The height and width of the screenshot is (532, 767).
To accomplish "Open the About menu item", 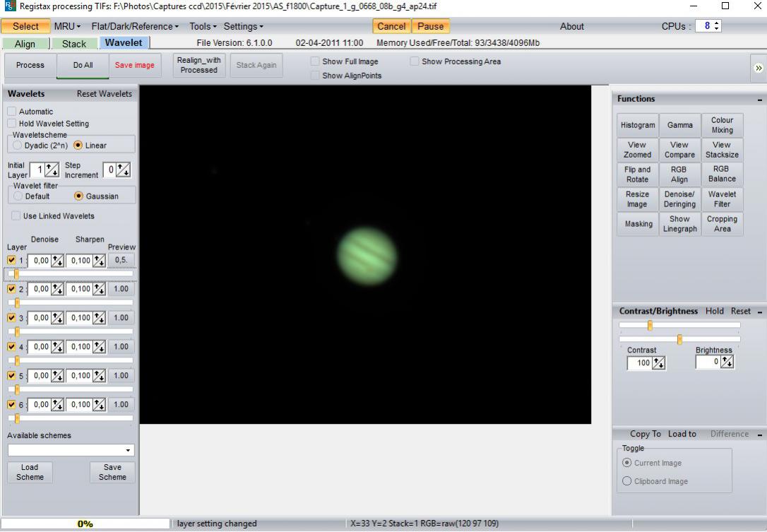I will coord(572,26).
